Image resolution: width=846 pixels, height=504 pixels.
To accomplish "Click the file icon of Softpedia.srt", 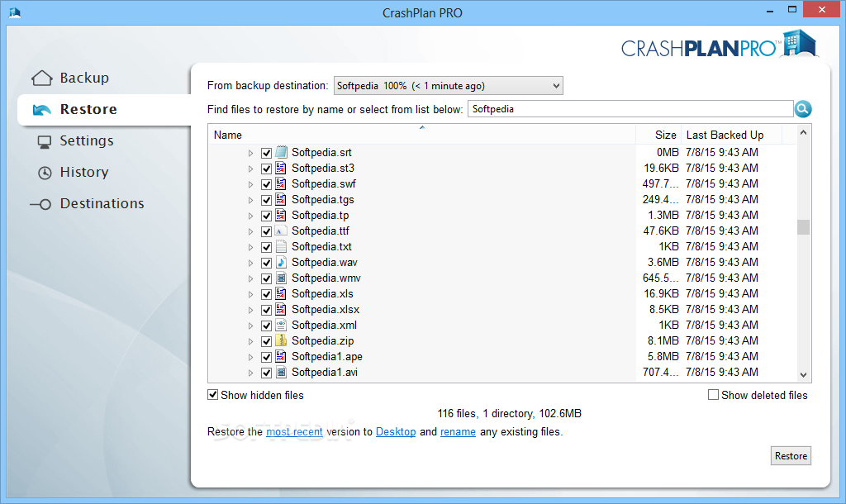I will click(281, 152).
